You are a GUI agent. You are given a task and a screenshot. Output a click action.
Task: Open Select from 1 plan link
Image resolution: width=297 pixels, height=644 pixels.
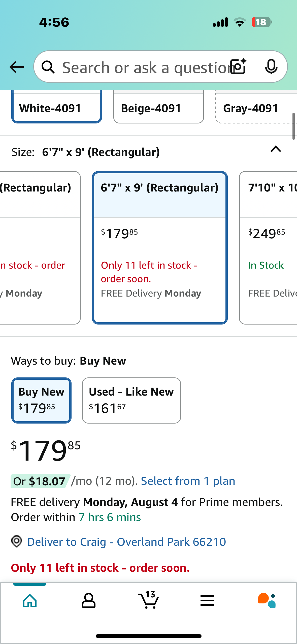188,481
